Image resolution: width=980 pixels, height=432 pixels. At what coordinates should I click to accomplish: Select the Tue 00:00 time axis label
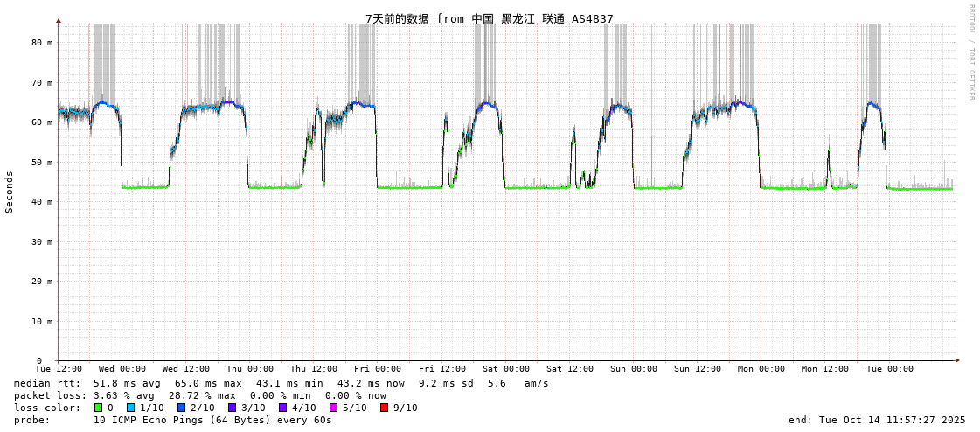pos(889,369)
